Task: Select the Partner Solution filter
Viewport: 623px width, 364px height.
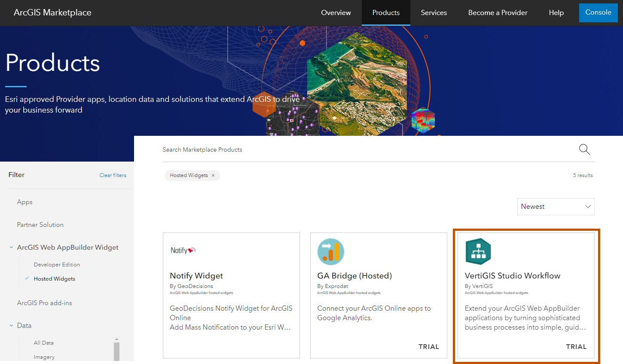Action: pos(40,224)
